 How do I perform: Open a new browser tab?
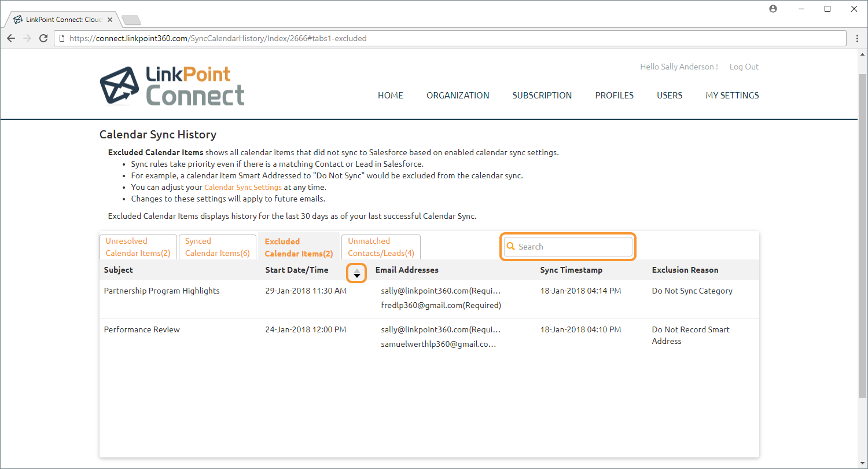131,20
